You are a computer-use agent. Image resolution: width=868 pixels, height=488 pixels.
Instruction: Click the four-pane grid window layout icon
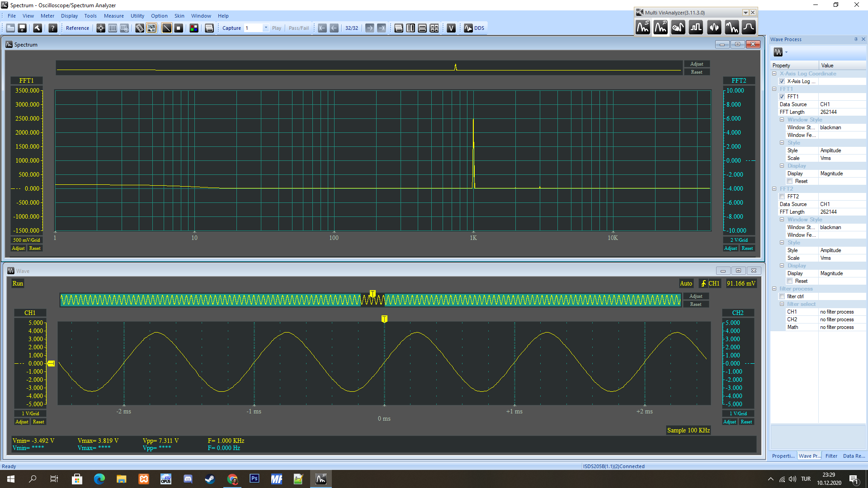[x=434, y=28]
